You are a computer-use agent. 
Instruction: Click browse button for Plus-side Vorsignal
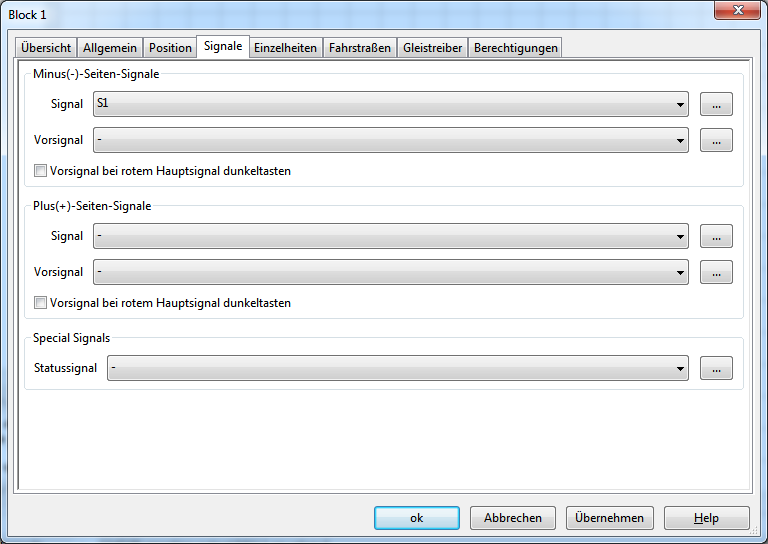click(x=716, y=272)
